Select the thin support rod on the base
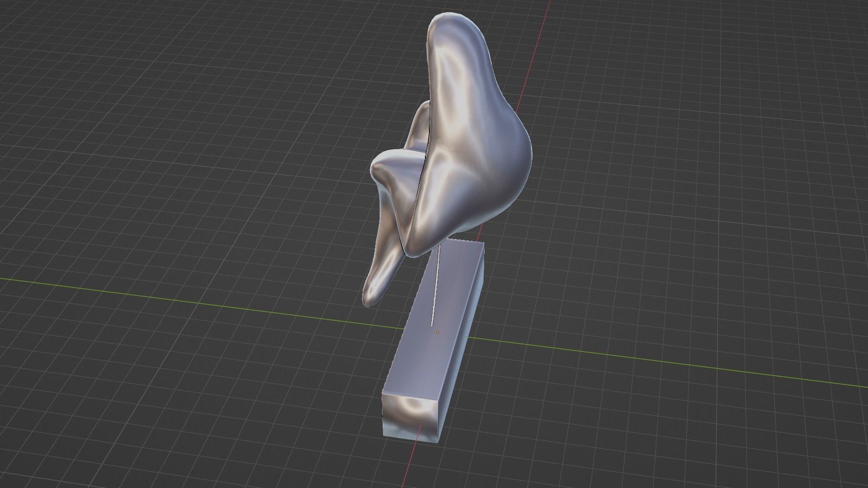Screen dimensions: 868x488 click(435, 286)
